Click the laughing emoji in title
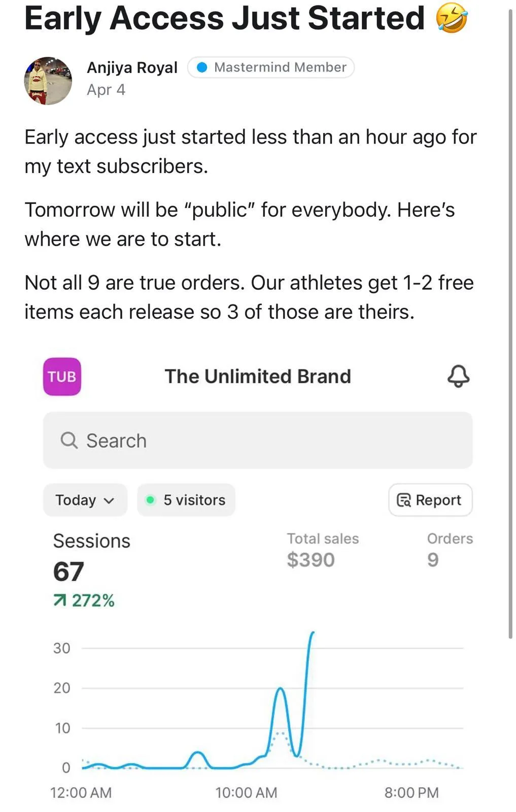Viewport: 516px width, 812px height. coord(451,18)
